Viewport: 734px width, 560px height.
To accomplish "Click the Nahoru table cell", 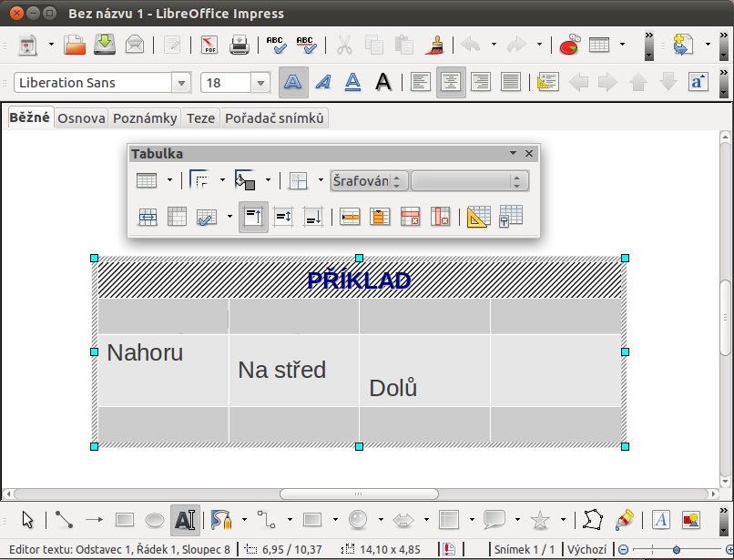I will [163, 371].
